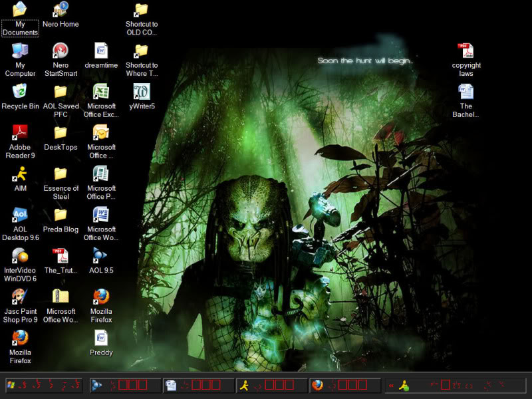Select the yWriter5 shortcut
The width and height of the screenshot is (532, 399).
click(142, 97)
